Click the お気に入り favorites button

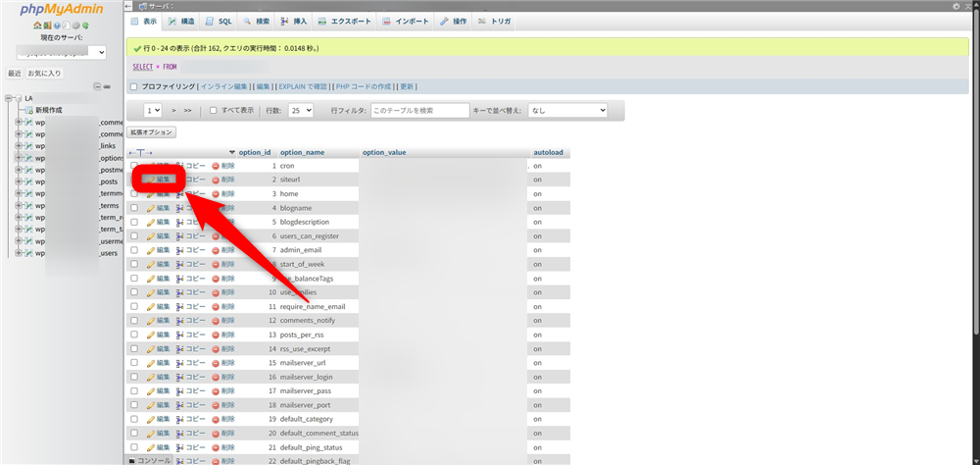[x=44, y=74]
